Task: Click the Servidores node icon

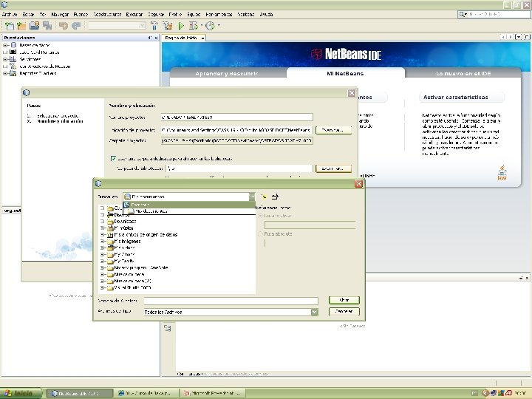Action: 13,59
